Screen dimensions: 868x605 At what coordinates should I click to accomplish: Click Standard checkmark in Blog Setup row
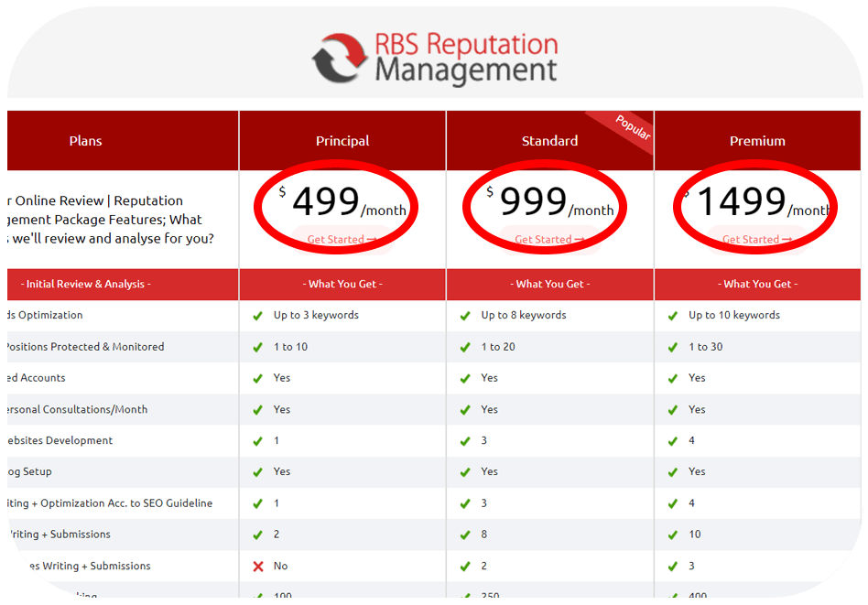click(x=465, y=472)
